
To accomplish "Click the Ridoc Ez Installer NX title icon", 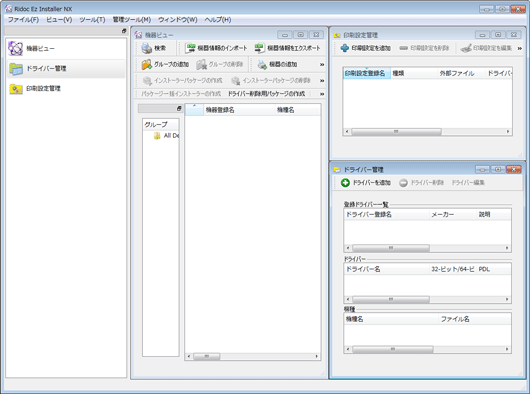I will point(8,8).
